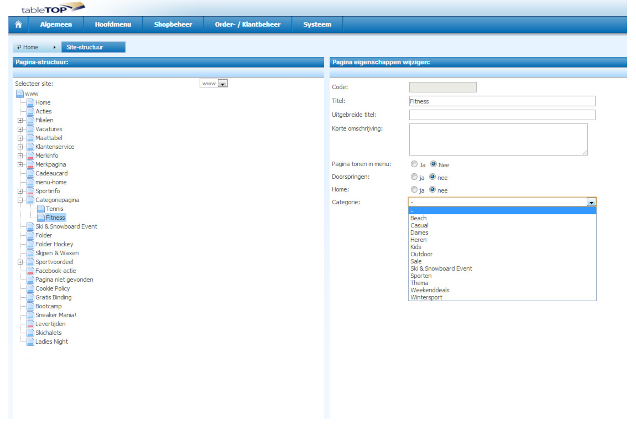The width and height of the screenshot is (636, 424).
Task: Click the page icon next to Cookie Policy
Action: tap(30, 288)
